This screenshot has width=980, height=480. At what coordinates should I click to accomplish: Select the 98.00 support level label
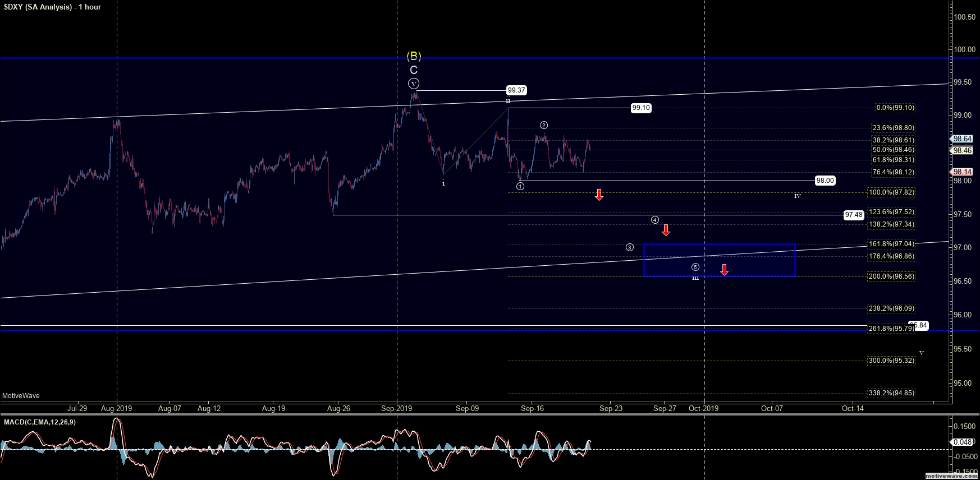pyautogui.click(x=825, y=181)
